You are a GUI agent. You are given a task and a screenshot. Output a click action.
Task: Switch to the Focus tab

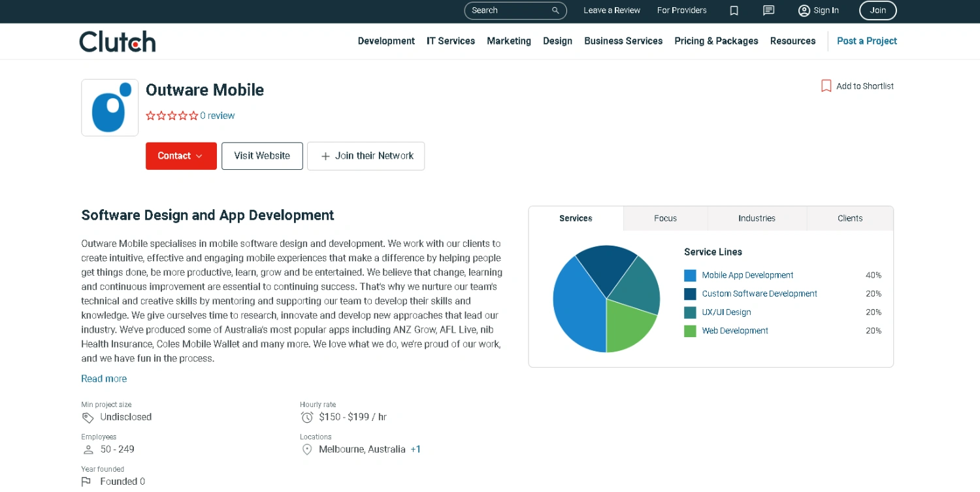[x=666, y=218]
